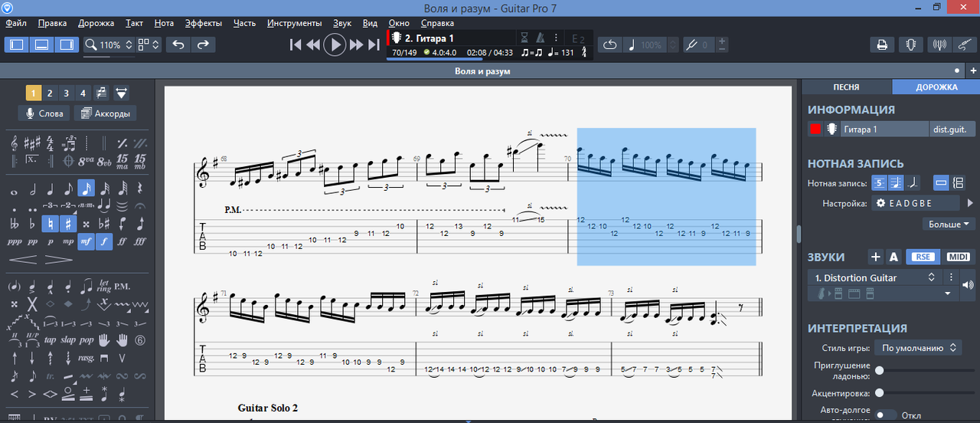Switch RSE sound mode on
This screenshot has height=423, width=980.
pos(923,257)
